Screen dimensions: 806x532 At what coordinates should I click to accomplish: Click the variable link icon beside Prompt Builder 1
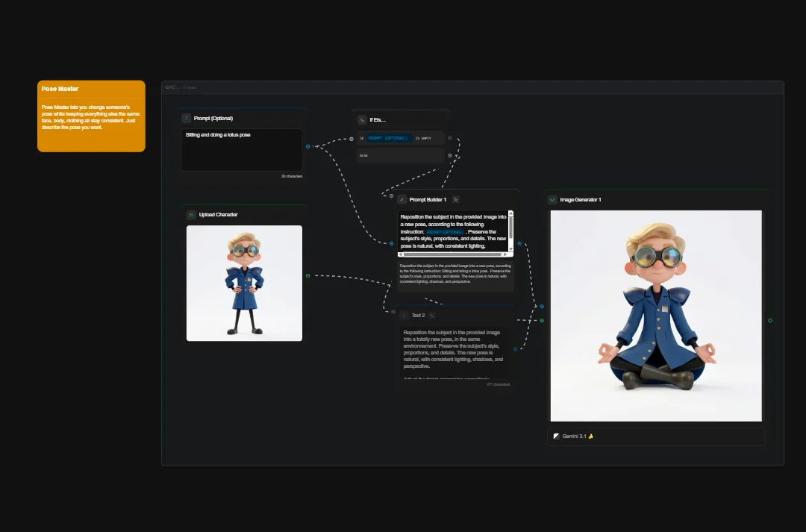pos(456,199)
